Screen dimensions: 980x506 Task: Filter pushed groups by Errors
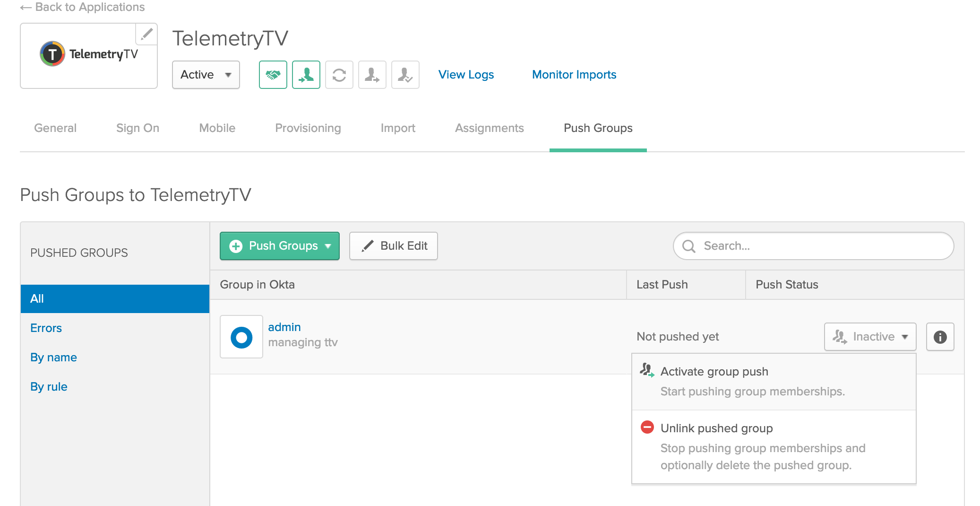[46, 328]
